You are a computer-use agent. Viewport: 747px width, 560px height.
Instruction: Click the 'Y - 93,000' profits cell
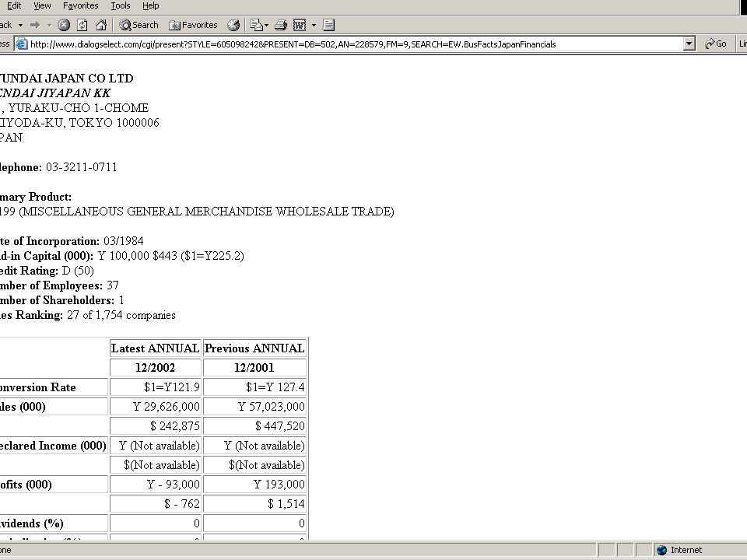[156, 485]
